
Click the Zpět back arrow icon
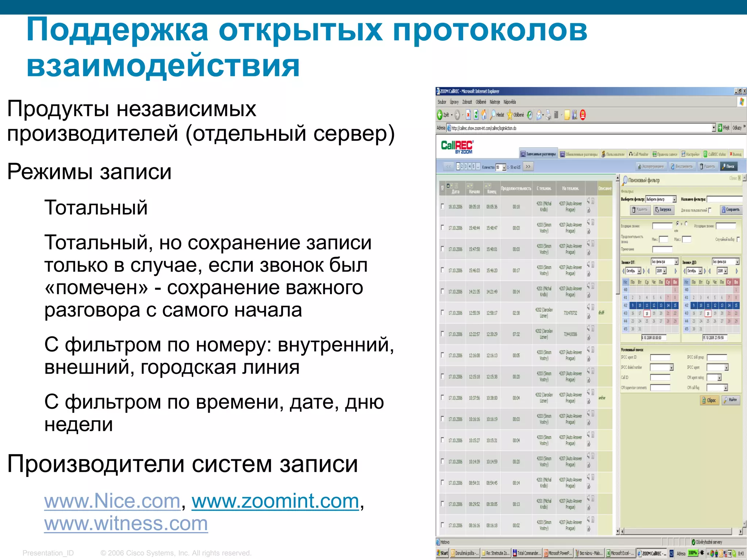pyautogui.click(x=440, y=115)
